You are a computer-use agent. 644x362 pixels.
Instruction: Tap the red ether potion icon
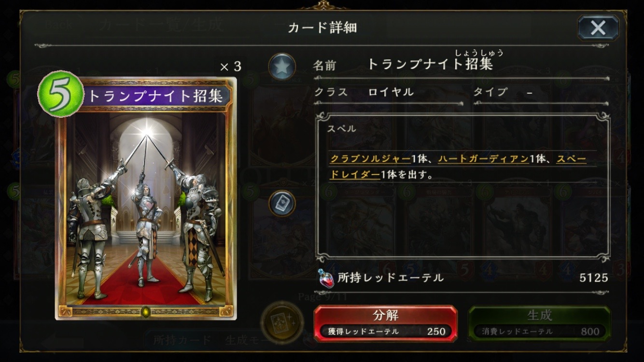[x=326, y=278]
